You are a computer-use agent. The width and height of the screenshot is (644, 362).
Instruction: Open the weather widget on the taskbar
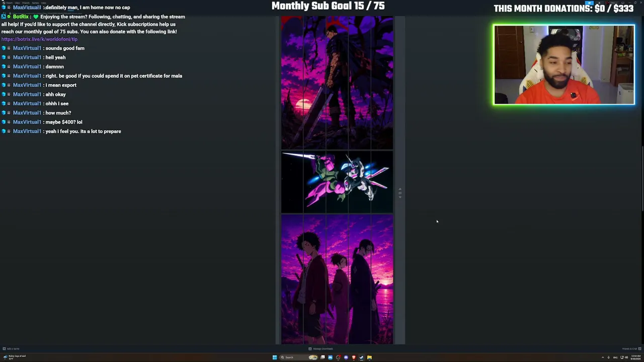[x=14, y=357]
